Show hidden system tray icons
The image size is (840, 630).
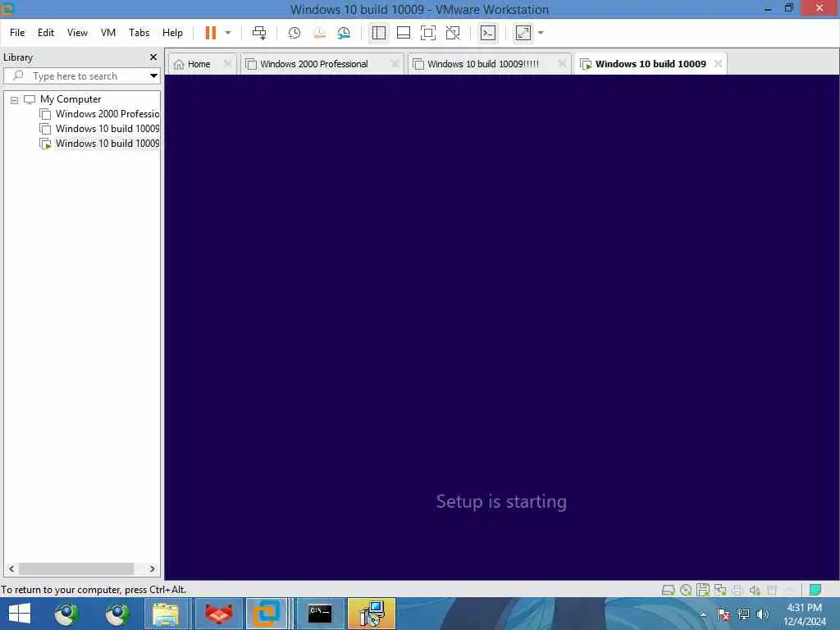coord(703,614)
